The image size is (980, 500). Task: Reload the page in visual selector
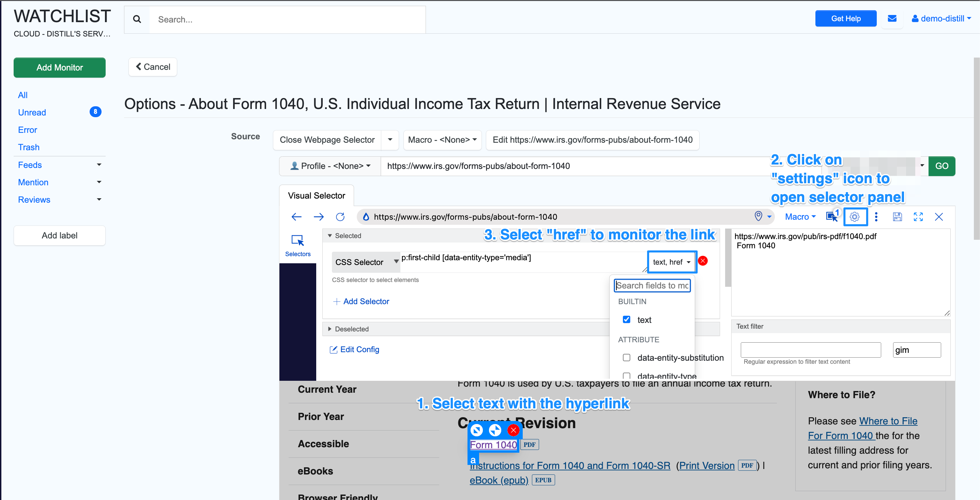[x=340, y=217]
